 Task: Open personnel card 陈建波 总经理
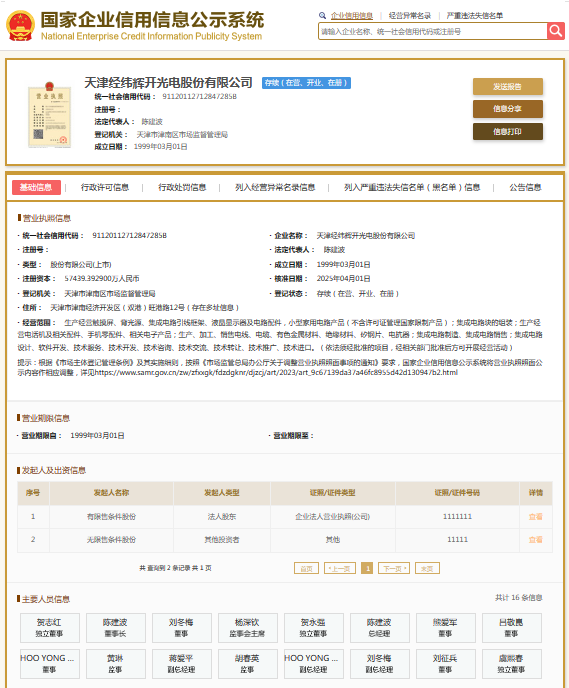point(379,628)
